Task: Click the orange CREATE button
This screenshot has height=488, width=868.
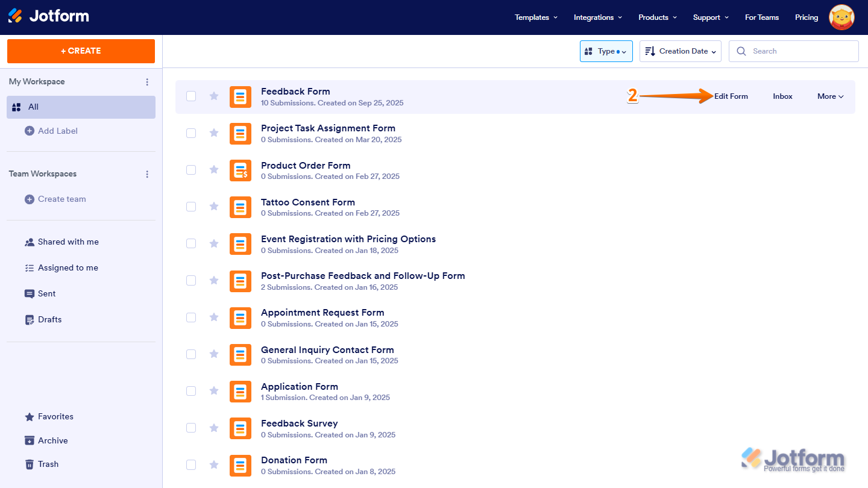Action: tap(81, 51)
